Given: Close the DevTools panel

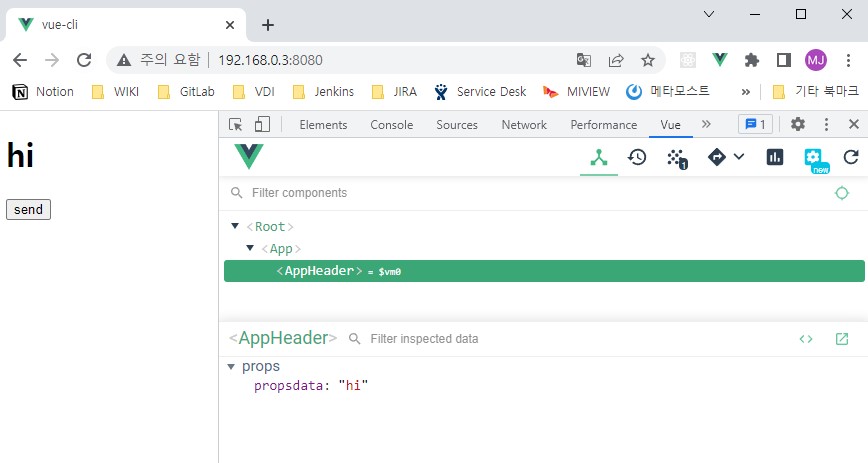Looking at the screenshot, I should [x=854, y=124].
